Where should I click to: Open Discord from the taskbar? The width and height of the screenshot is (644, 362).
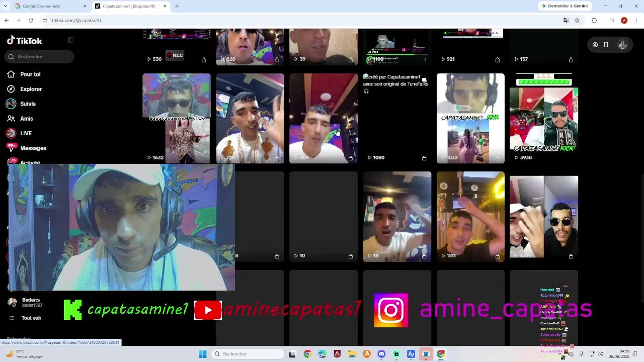tap(381, 354)
